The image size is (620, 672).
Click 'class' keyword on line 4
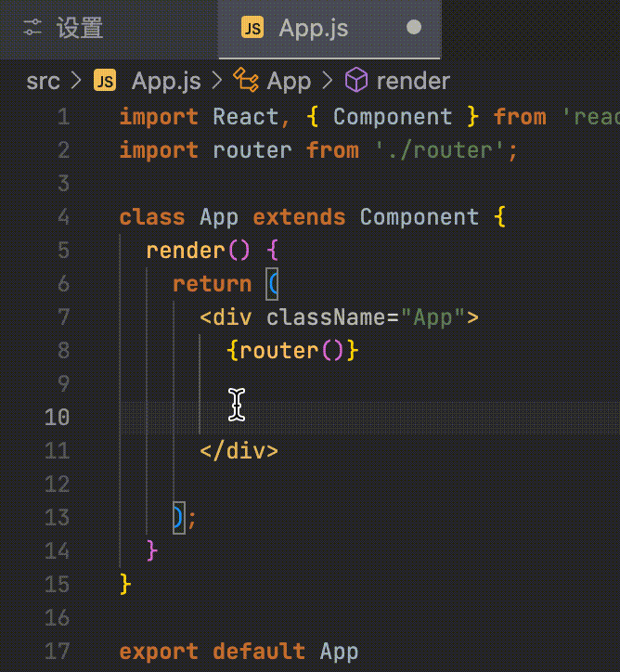point(152,217)
